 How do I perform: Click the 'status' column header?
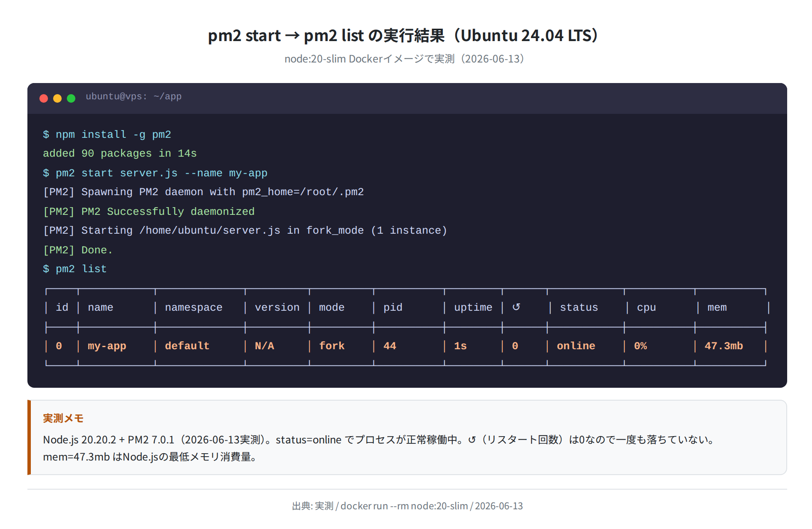579,308
